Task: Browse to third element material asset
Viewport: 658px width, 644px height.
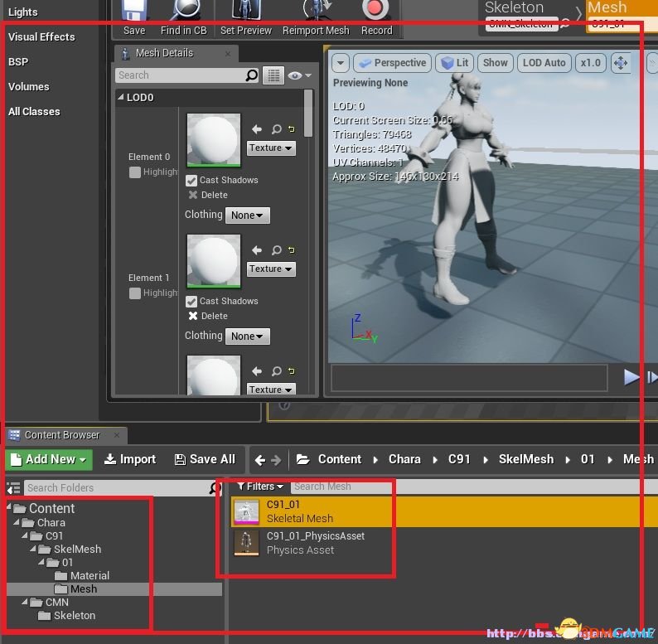Action: pos(277,371)
